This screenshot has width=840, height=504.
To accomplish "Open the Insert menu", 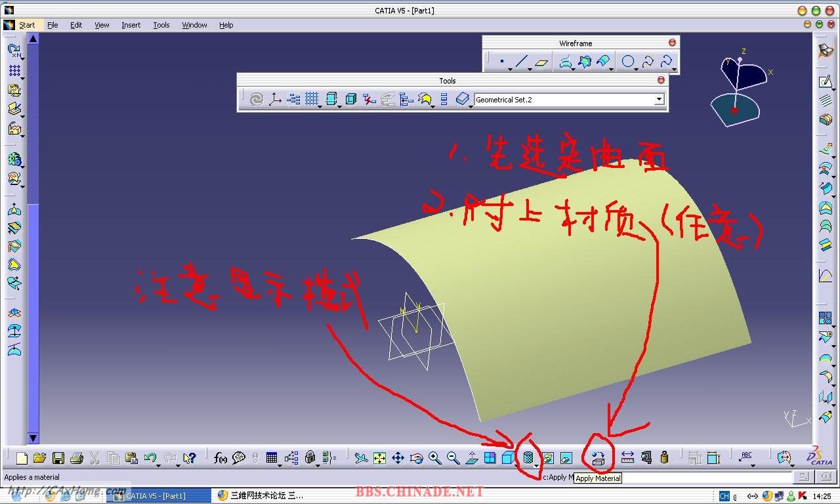I will pyautogui.click(x=131, y=25).
